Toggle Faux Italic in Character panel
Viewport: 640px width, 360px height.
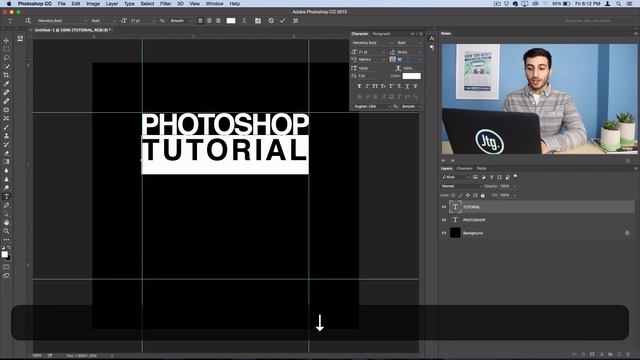(x=367, y=86)
